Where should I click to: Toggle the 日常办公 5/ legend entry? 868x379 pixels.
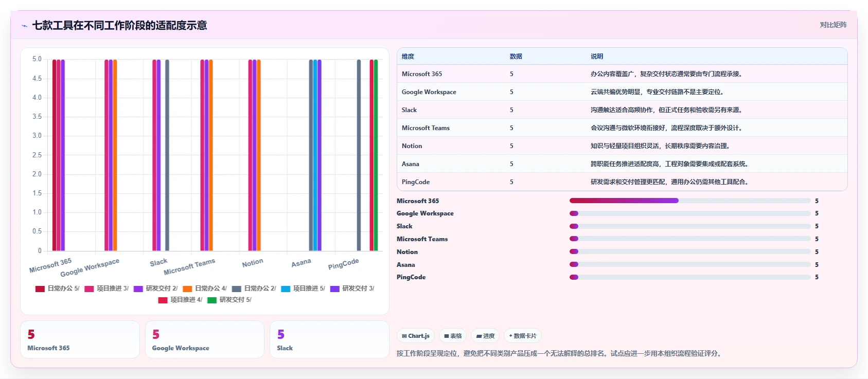[57, 288]
